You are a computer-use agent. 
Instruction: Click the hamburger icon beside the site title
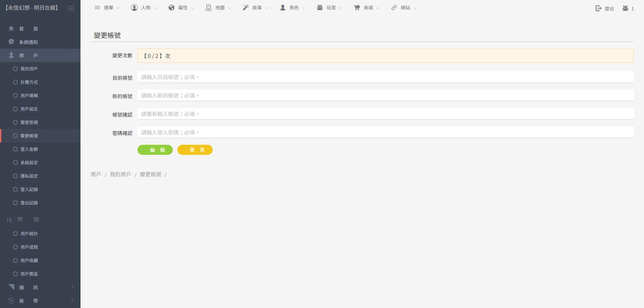(72, 8)
